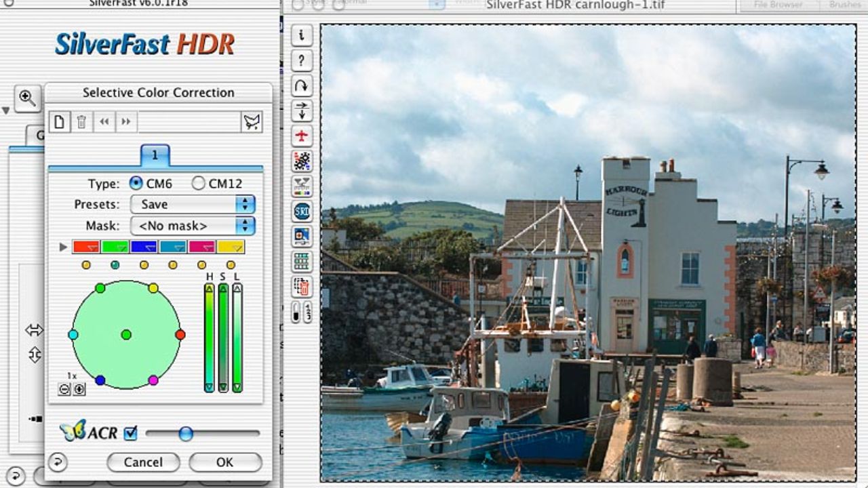The image size is (868, 488).
Task: Click the lasso mask icon beside name field
Action: point(252,122)
